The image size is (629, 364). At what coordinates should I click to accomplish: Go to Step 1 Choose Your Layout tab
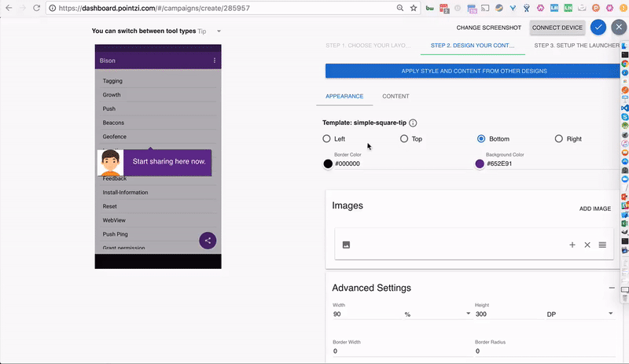[x=368, y=46]
